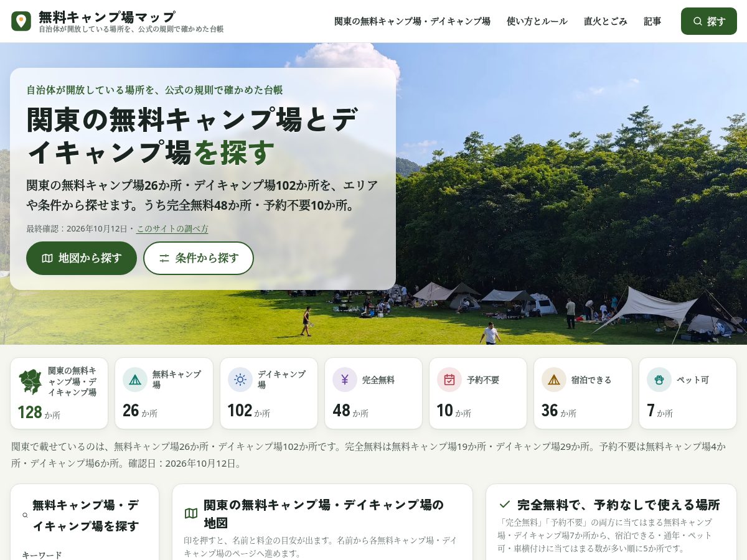Select the 関東の無料キャンプ場・デイキャンプ場 128か所 card
Viewport: 747px width, 560px height.
point(59,393)
